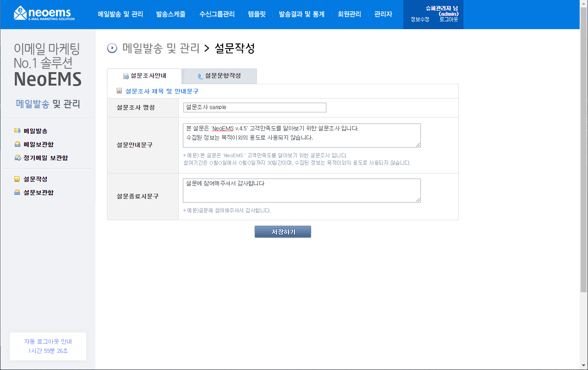Click the 메일발송 및 관리 sidebar heading
The height and width of the screenshot is (370, 588).
48,104
